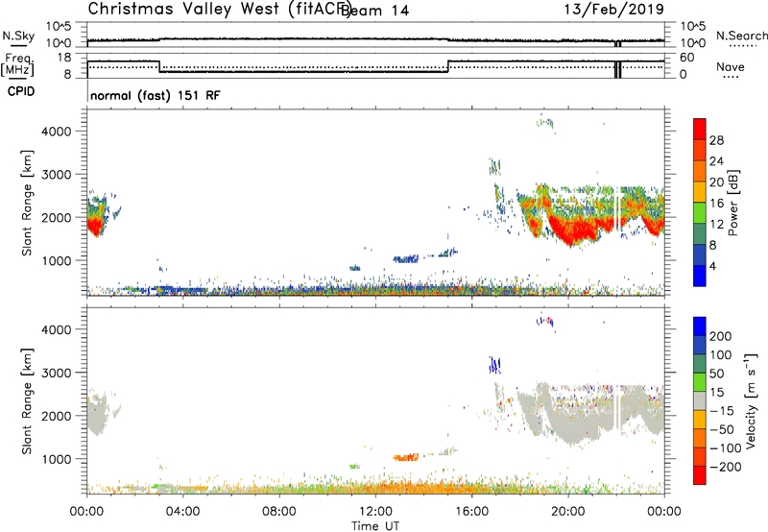Click '1000' on the power panel axis
This screenshot has height=532, width=768.
pos(57,260)
